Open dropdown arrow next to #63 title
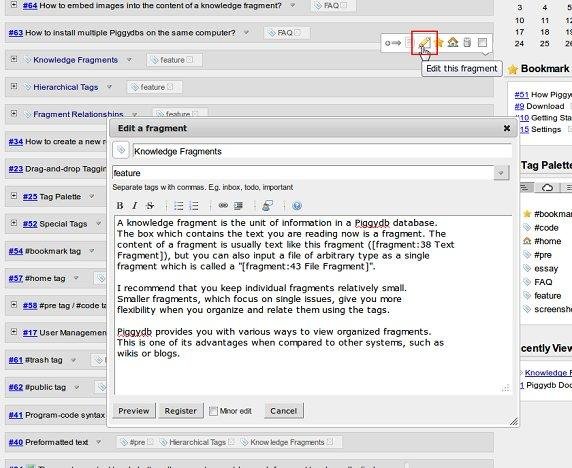This screenshot has height=468, width=572. [247, 32]
